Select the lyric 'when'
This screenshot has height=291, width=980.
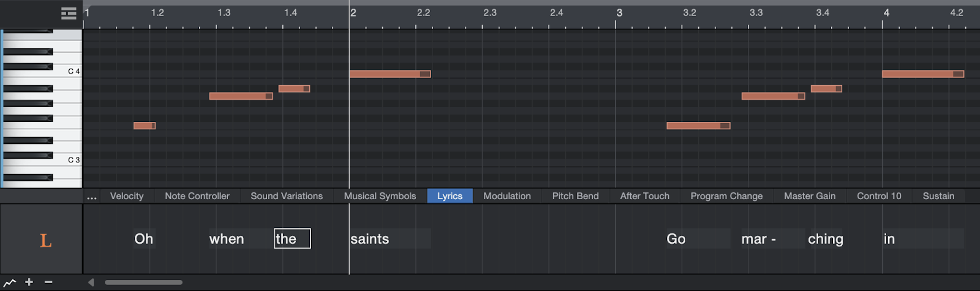[x=227, y=239]
